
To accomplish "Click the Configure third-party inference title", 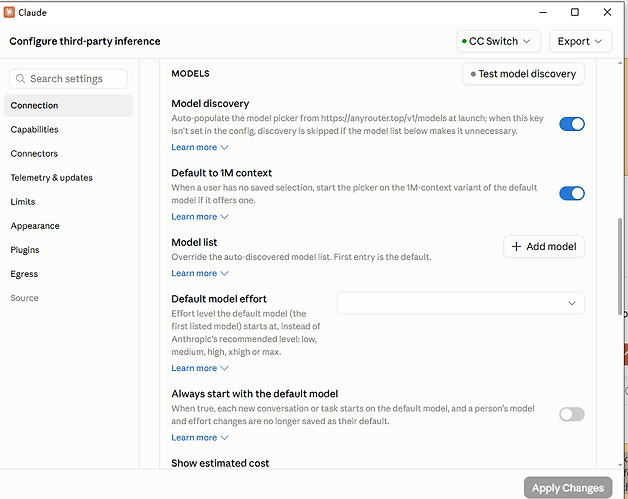I will 85,41.
